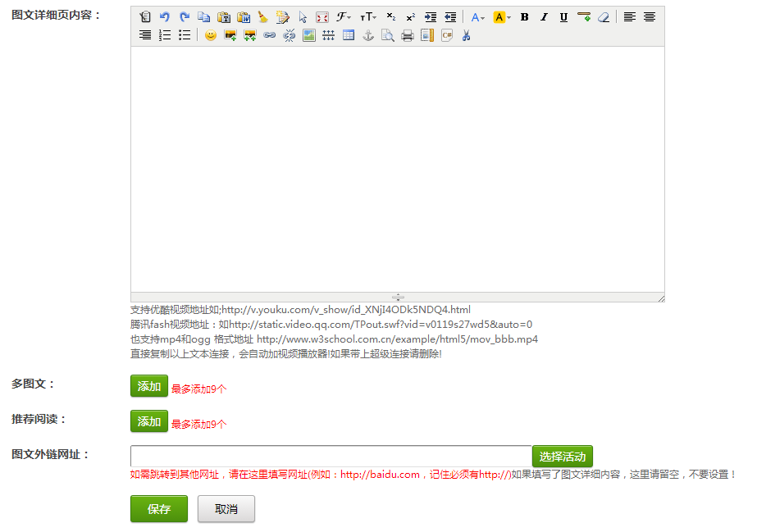Toggle underline text formatting
The width and height of the screenshot is (757, 532).
(x=563, y=17)
